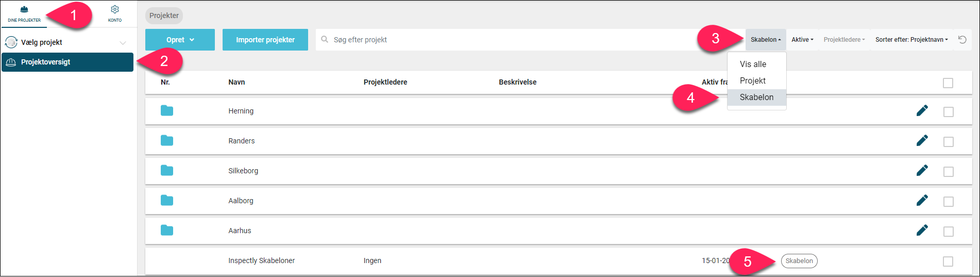This screenshot has width=980, height=277.
Task: Edit the Herning project with pencil icon
Action: click(922, 110)
